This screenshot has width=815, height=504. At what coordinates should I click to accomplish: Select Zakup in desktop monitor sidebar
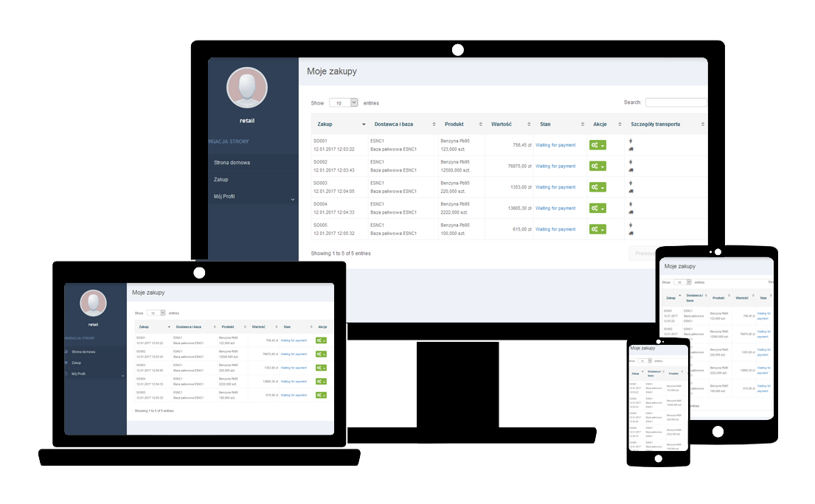coord(221,179)
